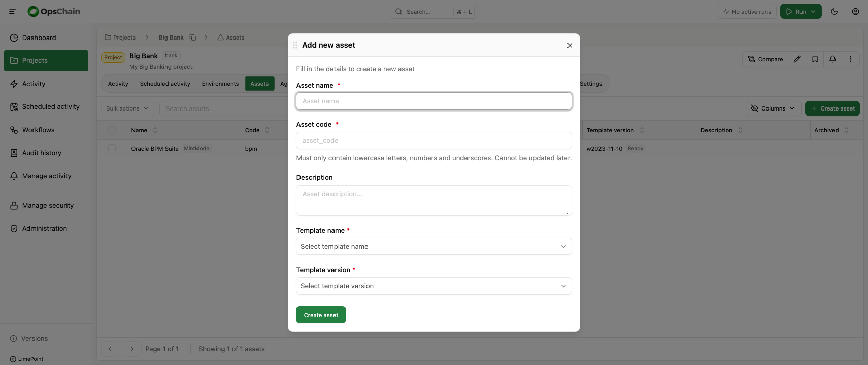Go to Audit history in sidebar
Image resolution: width=868 pixels, height=365 pixels.
tap(46, 153)
